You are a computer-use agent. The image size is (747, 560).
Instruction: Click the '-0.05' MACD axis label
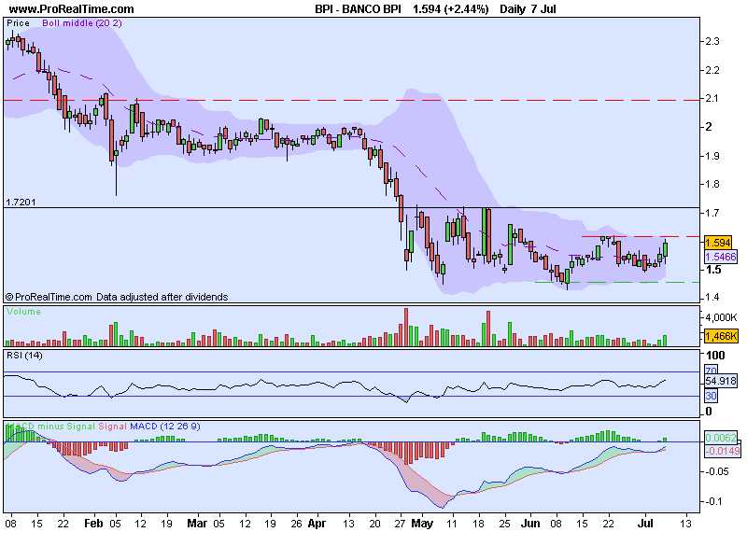pos(717,471)
